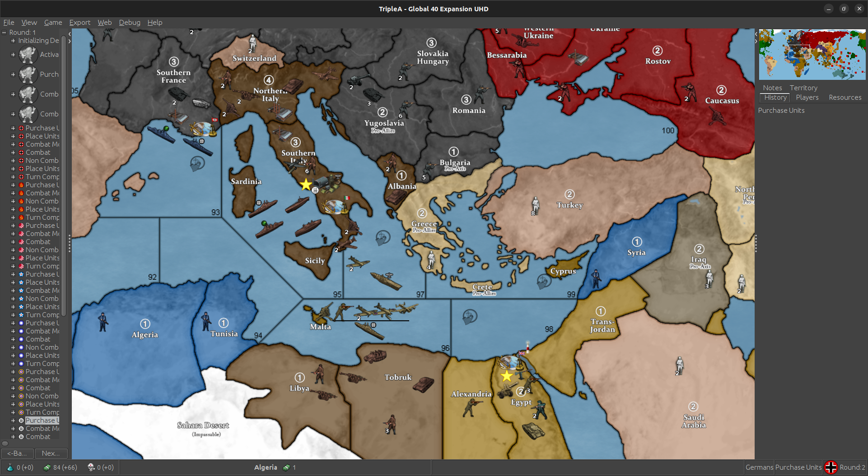Select the infantry unit in Romania
The image size is (868, 476).
pos(482,94)
